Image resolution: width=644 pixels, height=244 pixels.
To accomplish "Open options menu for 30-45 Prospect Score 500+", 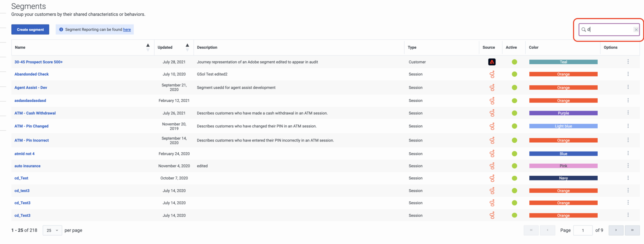I will pos(628,62).
